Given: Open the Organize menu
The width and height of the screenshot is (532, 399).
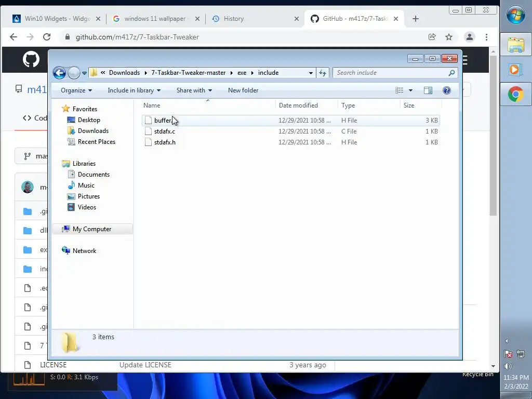Looking at the screenshot, I should pyautogui.click(x=76, y=90).
